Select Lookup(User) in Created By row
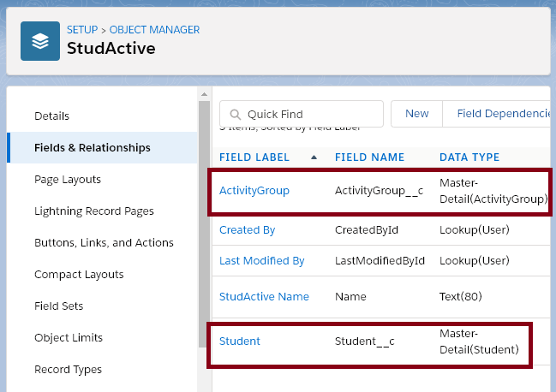 tap(475, 230)
